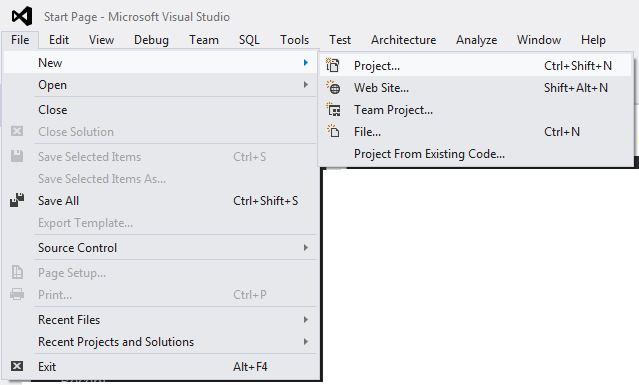Open the Debug menu
Image resolution: width=639 pixels, height=385 pixels.
point(151,40)
